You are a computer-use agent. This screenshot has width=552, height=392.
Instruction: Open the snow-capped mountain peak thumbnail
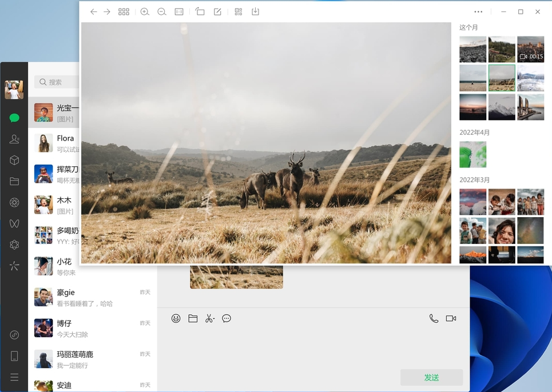click(x=502, y=107)
